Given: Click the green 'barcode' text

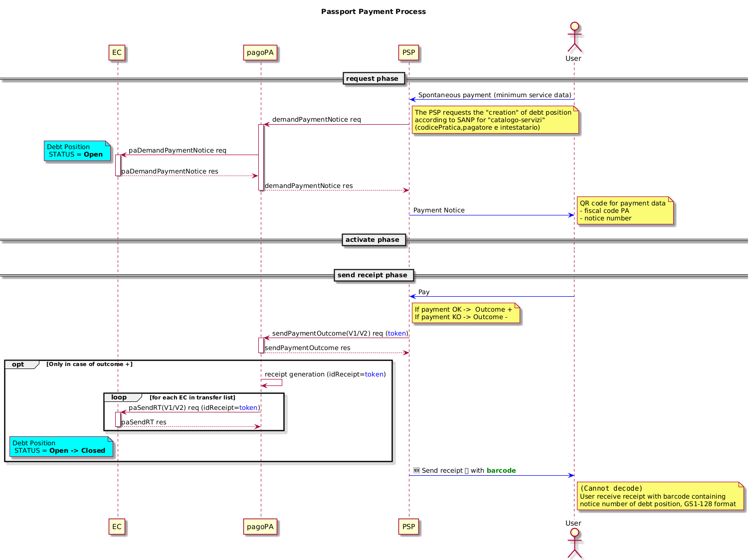Looking at the screenshot, I should [x=501, y=471].
